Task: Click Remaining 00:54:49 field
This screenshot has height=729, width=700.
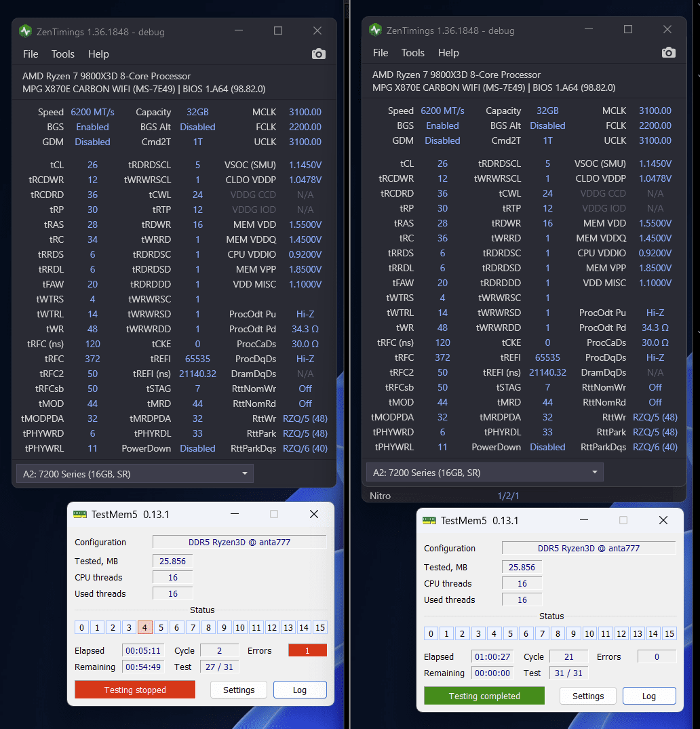Action: click(x=143, y=667)
